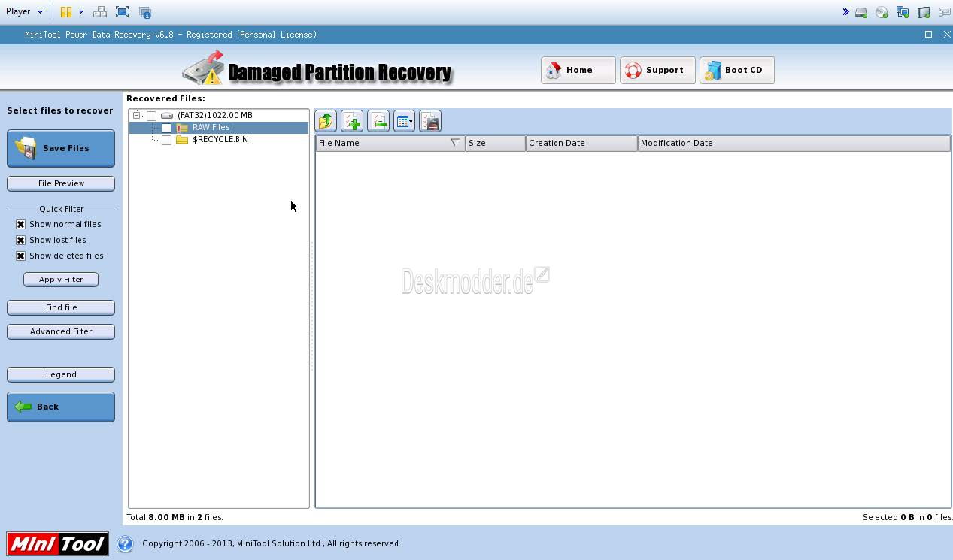Check the (FAT32)1022.00 MB partition checkbox
Screen dimensions: 953x560
coord(152,116)
